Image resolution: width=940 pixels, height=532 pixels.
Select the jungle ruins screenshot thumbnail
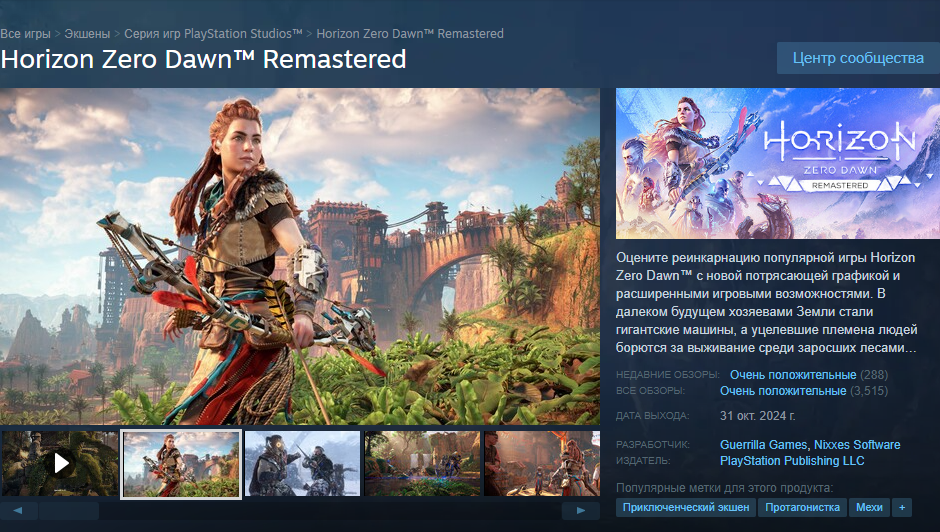pos(423,463)
